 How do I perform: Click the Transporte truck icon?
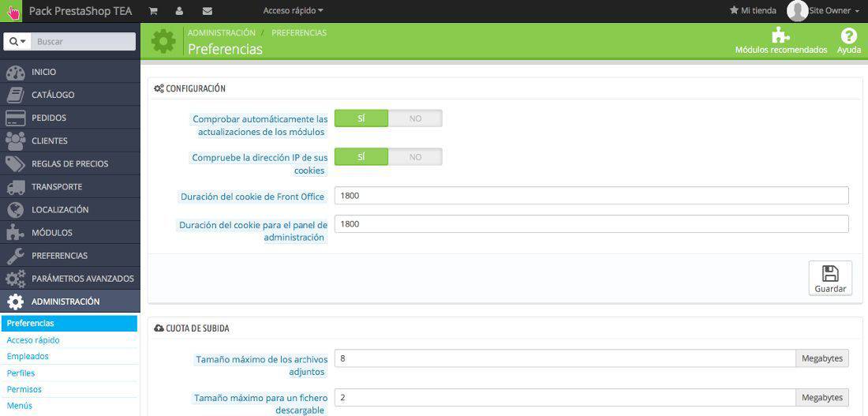pyautogui.click(x=16, y=187)
